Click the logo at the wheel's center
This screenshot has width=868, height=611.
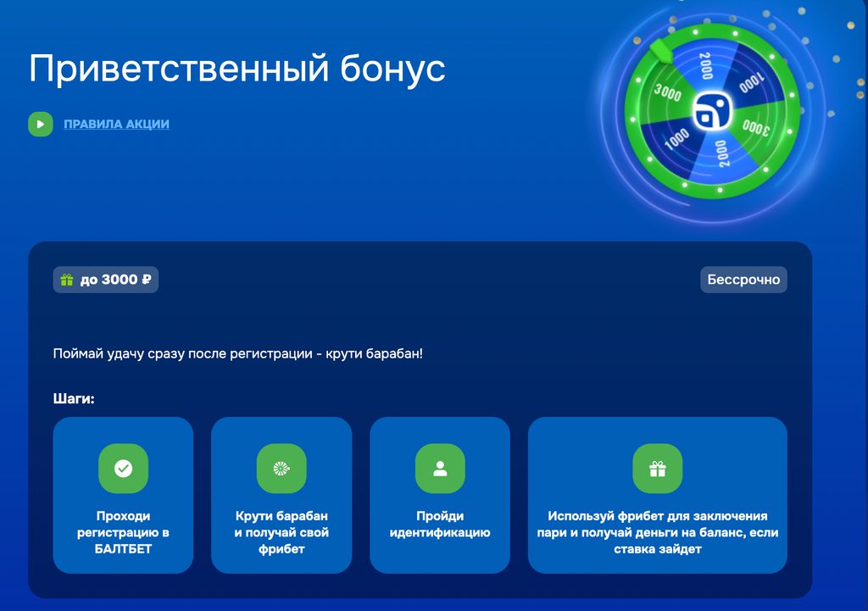coord(712,111)
